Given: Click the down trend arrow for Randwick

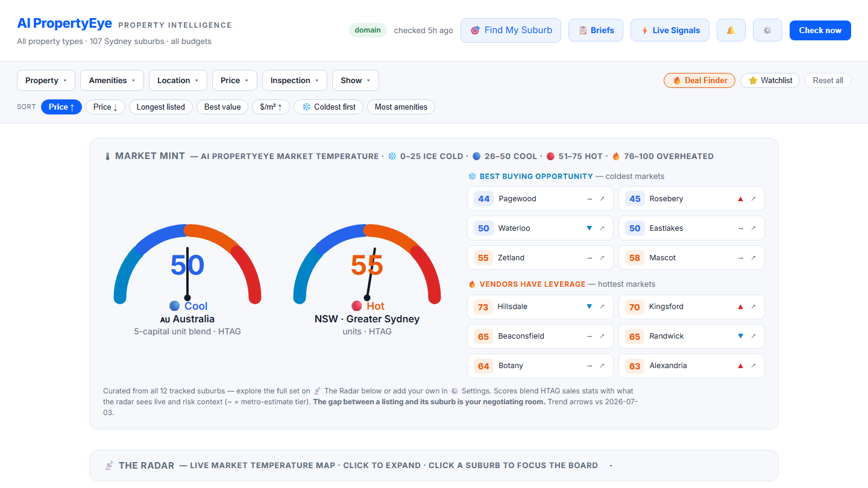Looking at the screenshot, I should 741,336.
